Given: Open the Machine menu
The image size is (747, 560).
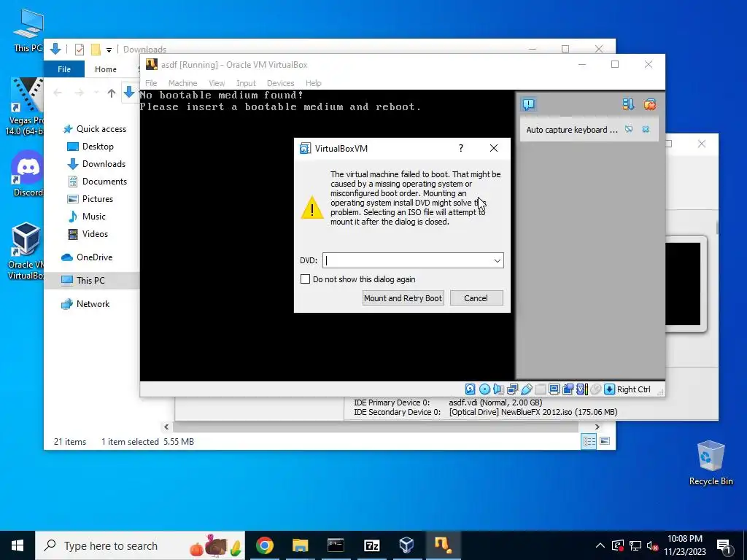Looking at the screenshot, I should pos(182,83).
